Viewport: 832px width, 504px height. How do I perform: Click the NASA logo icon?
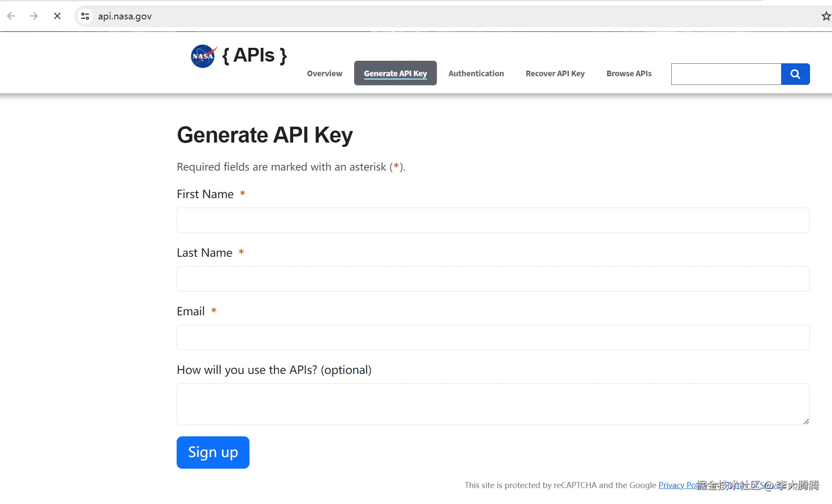pos(203,56)
